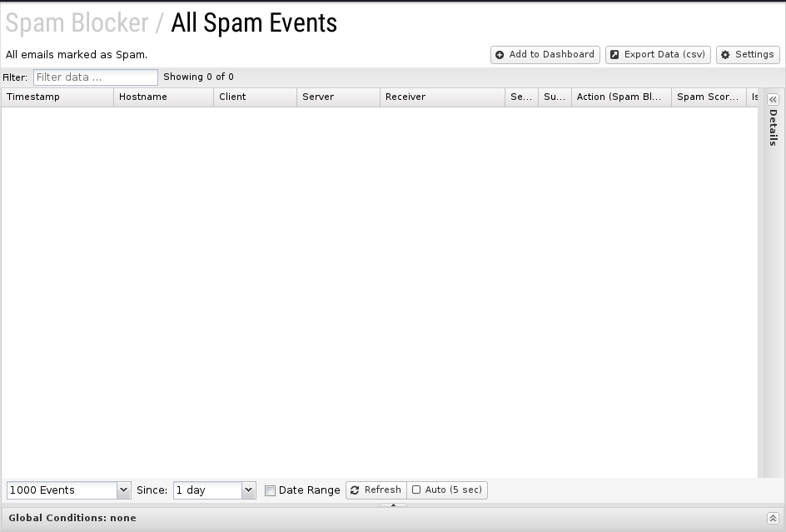Click the Refresh button
This screenshot has height=532, width=786.
376,490
